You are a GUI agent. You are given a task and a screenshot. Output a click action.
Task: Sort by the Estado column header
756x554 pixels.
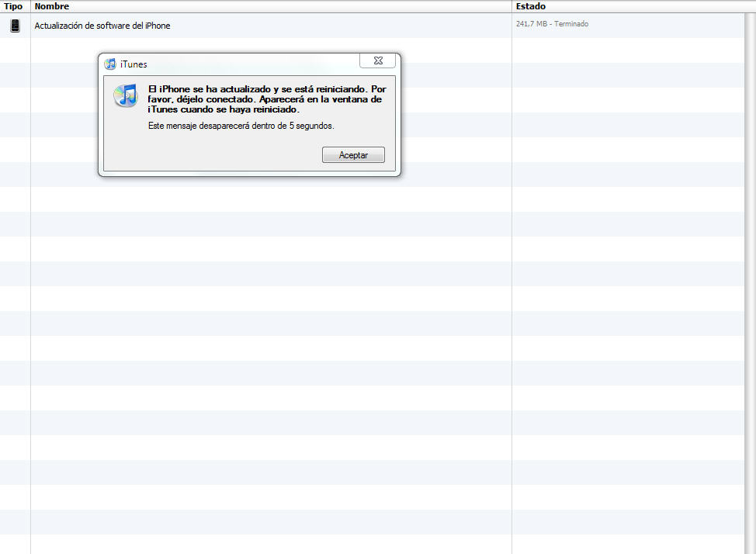tap(633, 6)
